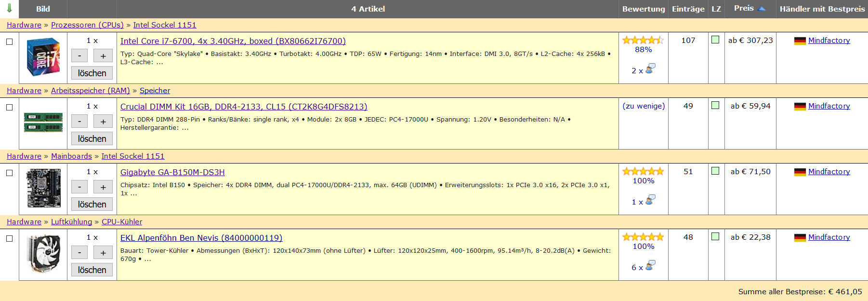Open Mindfactory link for Alpenföhn Ben Nevis

(829, 237)
